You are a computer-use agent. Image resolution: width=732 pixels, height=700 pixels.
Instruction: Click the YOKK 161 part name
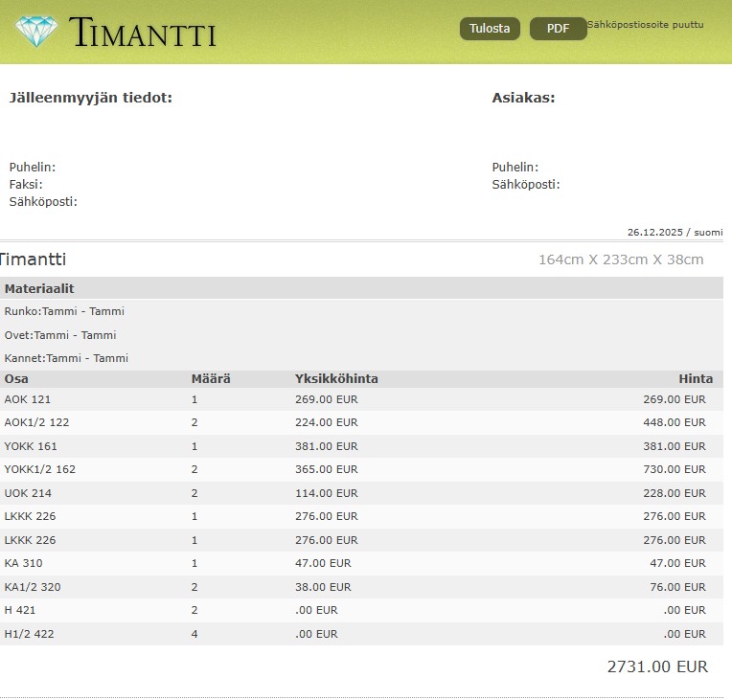(x=31, y=446)
